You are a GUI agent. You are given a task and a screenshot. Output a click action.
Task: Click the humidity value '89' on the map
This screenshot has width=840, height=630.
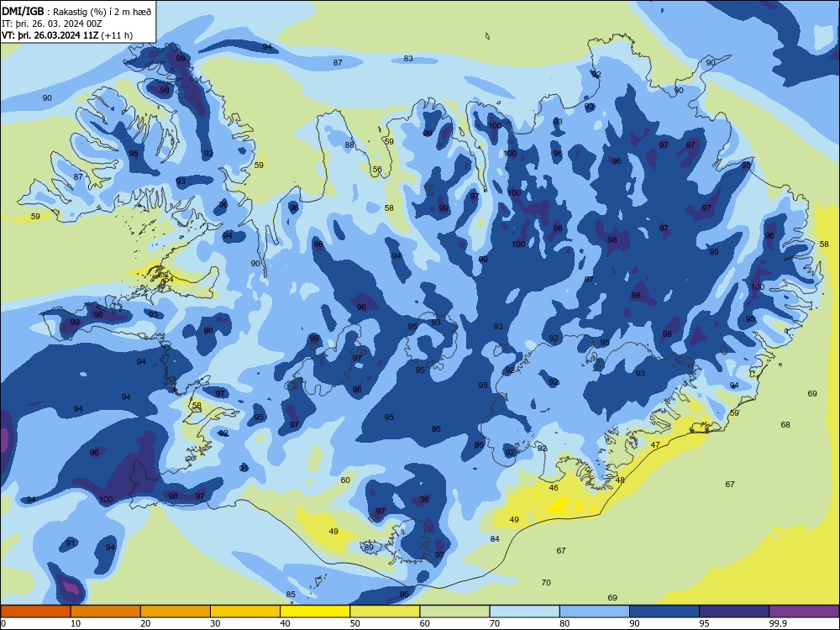coord(369,547)
